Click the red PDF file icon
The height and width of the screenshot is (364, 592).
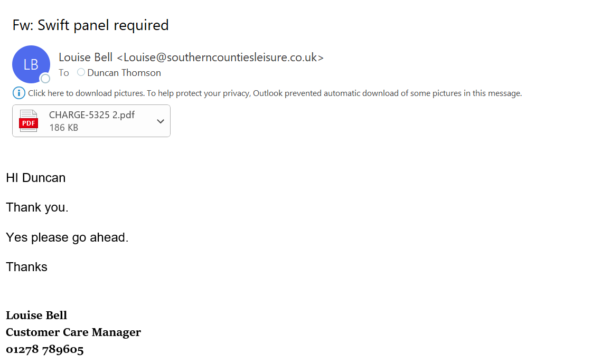coord(28,121)
